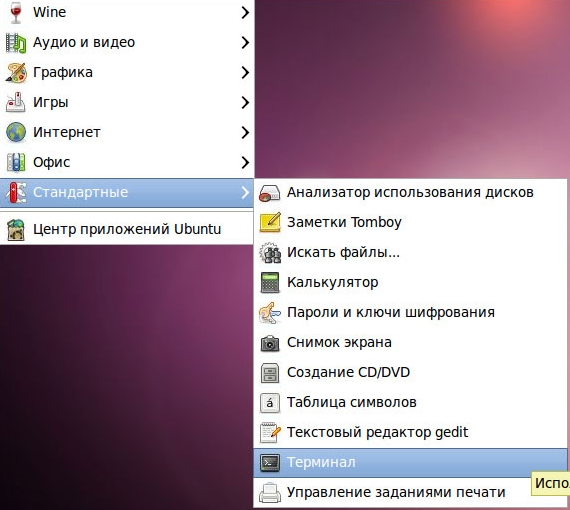The height and width of the screenshot is (510, 570).
Task: Expand the Wine submenu arrow
Action: click(245, 12)
